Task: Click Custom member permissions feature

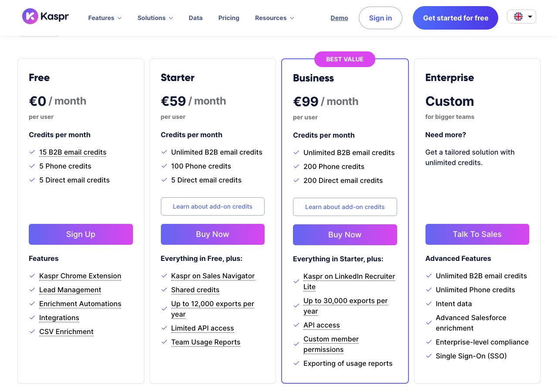Action: click(331, 344)
